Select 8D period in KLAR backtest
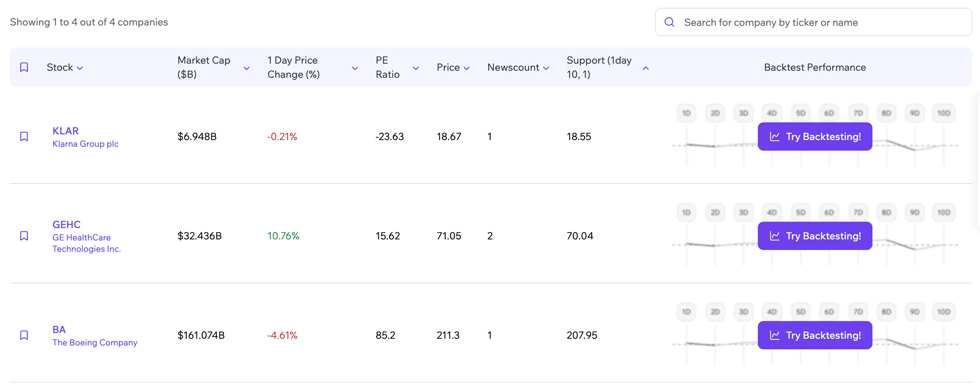 pos(886,113)
